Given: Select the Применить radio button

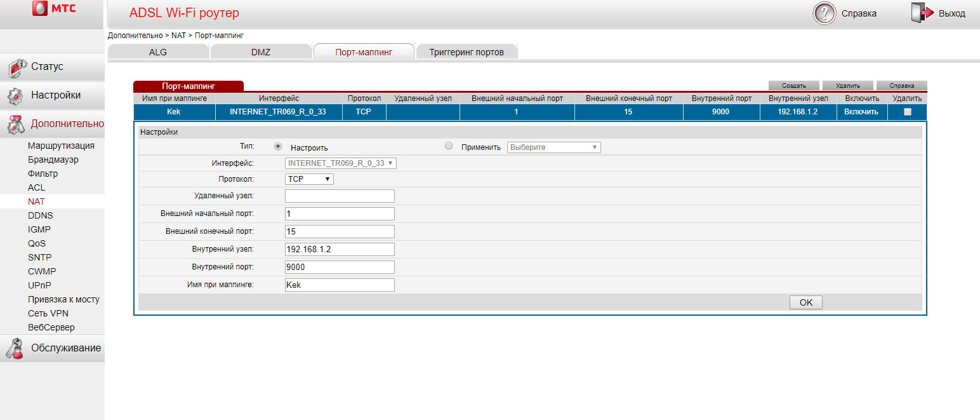Looking at the screenshot, I should pyautogui.click(x=449, y=146).
